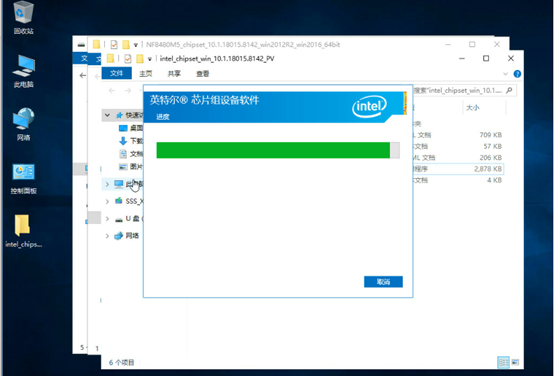Switch to large icons view in status bar
554x376 pixels.
(x=515, y=362)
